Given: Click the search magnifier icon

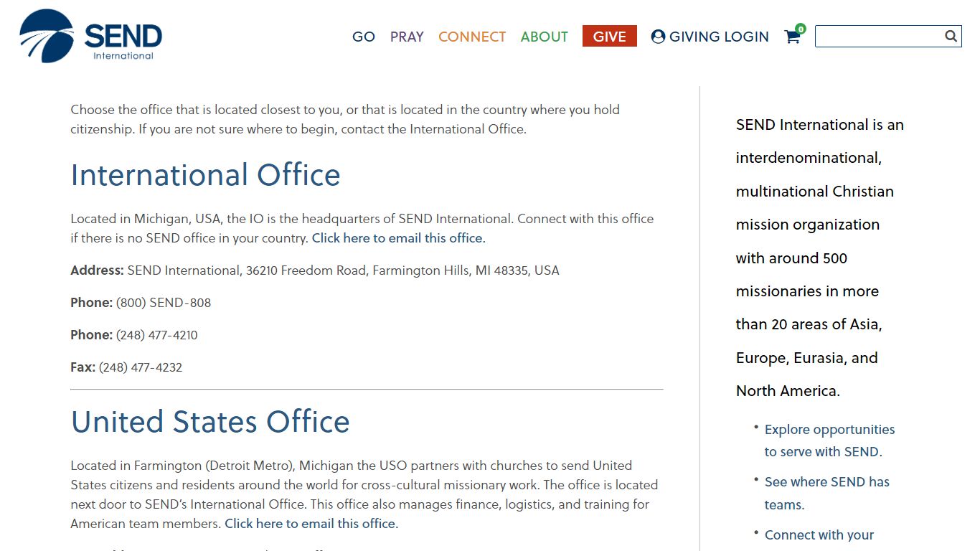Looking at the screenshot, I should pyautogui.click(x=951, y=36).
